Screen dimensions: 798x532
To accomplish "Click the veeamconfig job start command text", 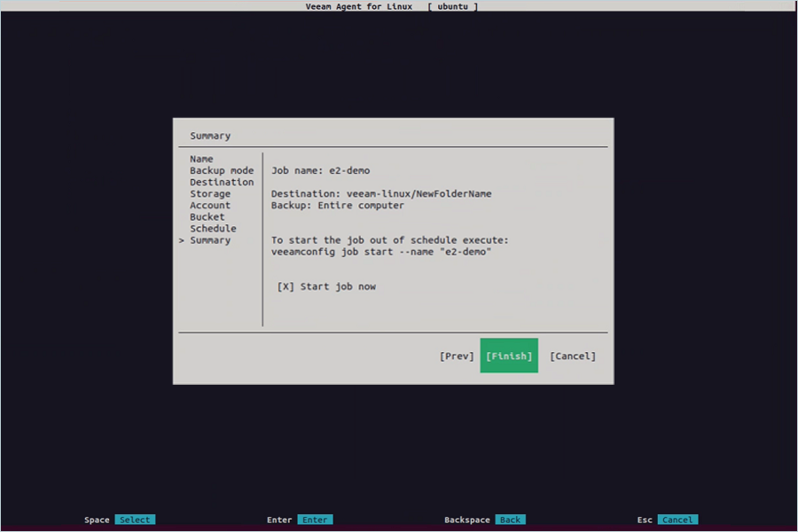I will click(381, 252).
